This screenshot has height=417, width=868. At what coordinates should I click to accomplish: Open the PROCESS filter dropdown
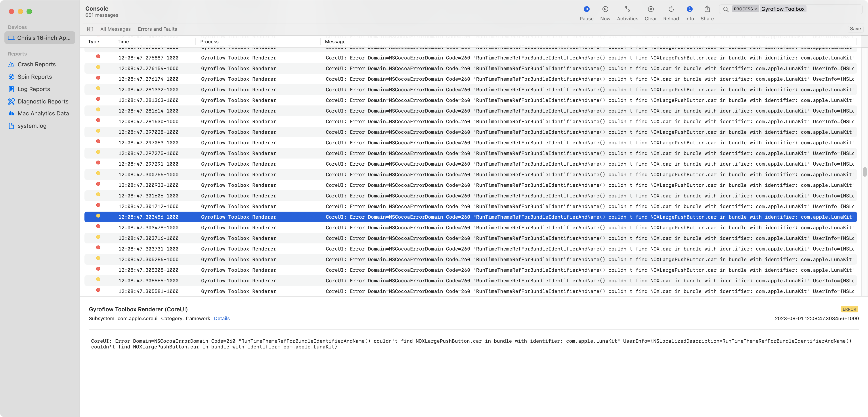pos(745,9)
